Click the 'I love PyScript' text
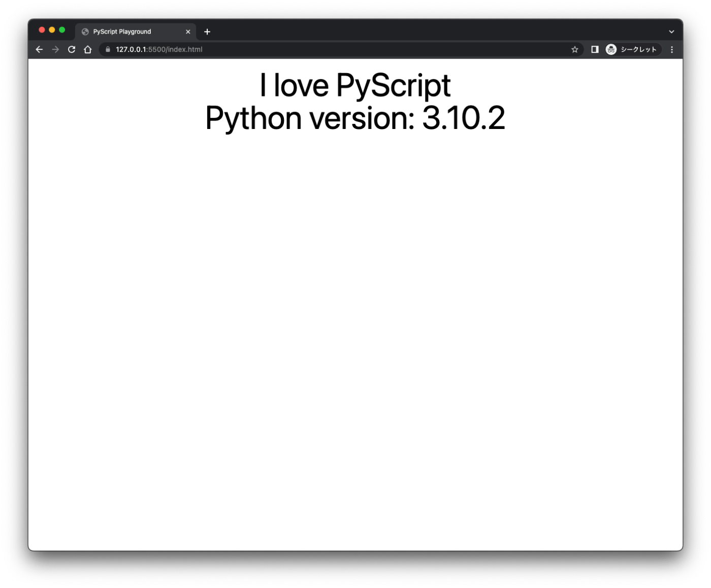The image size is (711, 588). point(355,85)
